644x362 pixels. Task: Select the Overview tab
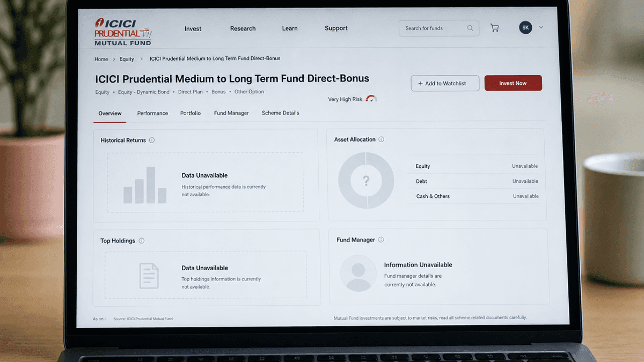click(110, 114)
